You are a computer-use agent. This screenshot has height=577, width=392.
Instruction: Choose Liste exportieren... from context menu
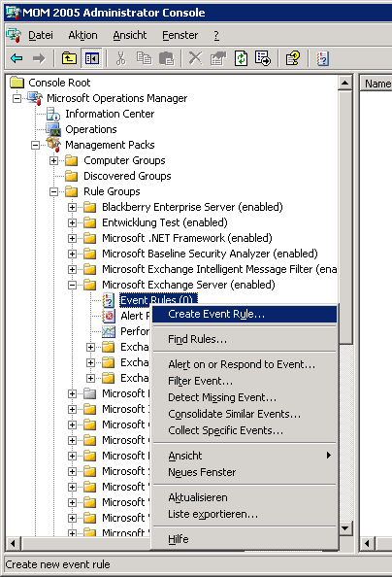coord(245,514)
